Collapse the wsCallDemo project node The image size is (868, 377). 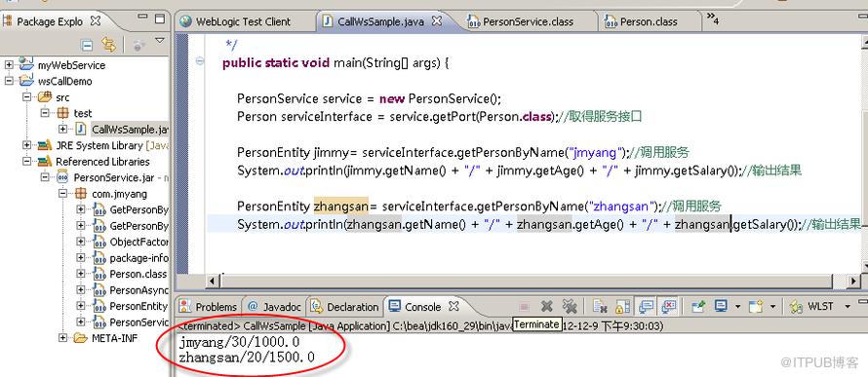click(9, 81)
